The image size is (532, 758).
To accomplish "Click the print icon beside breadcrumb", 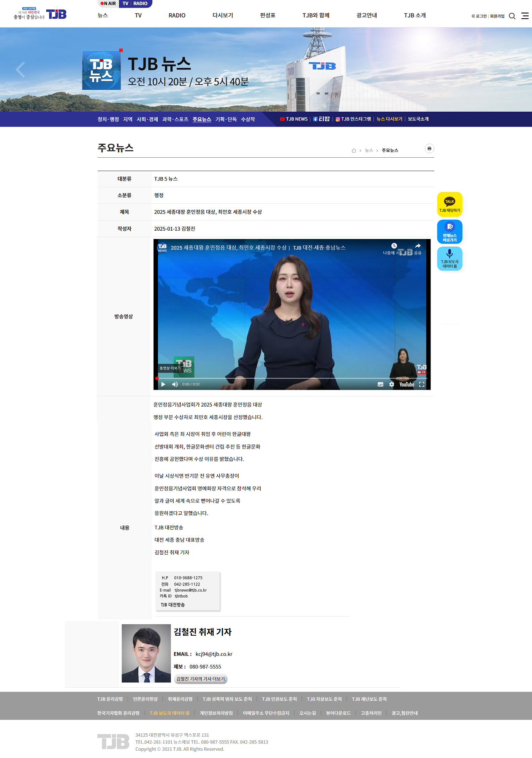I will 429,149.
